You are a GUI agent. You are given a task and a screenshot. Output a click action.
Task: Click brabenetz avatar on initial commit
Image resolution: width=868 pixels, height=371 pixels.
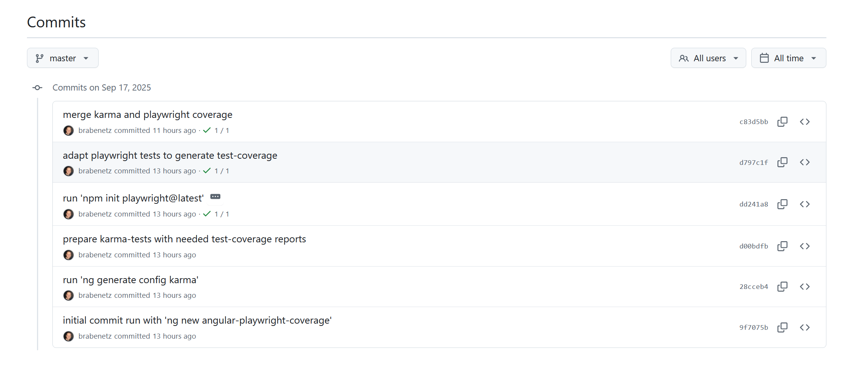click(x=69, y=336)
